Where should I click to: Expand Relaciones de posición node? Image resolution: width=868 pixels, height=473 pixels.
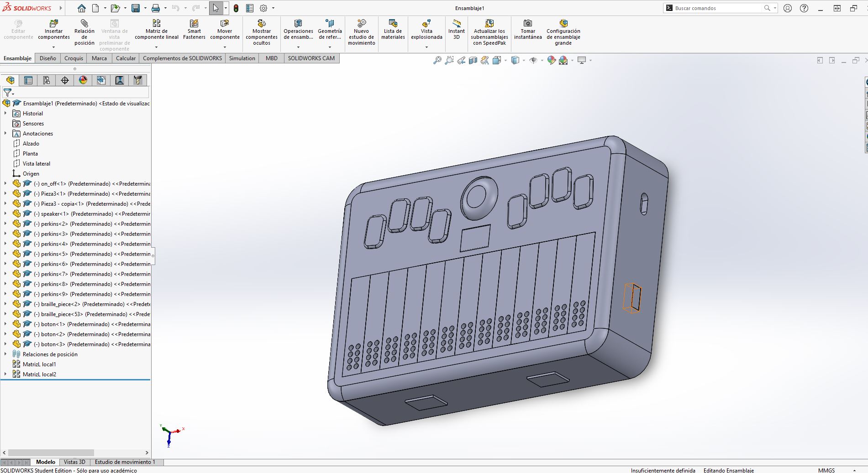[x=5, y=354]
